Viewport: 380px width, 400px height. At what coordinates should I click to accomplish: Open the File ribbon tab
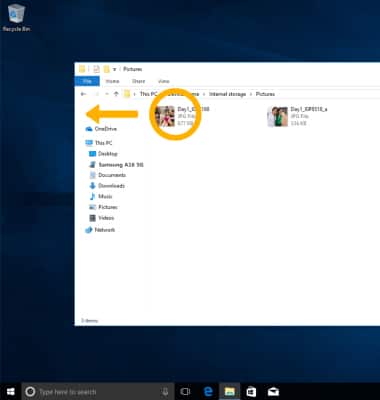(x=87, y=81)
